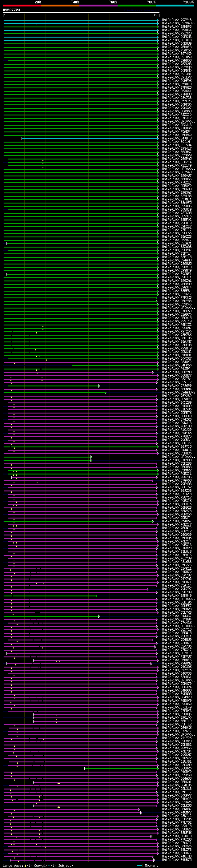Click the UniRef100_A7P998 hit name
The width and height of the screenshot is (197, 868).
(177, 460)
